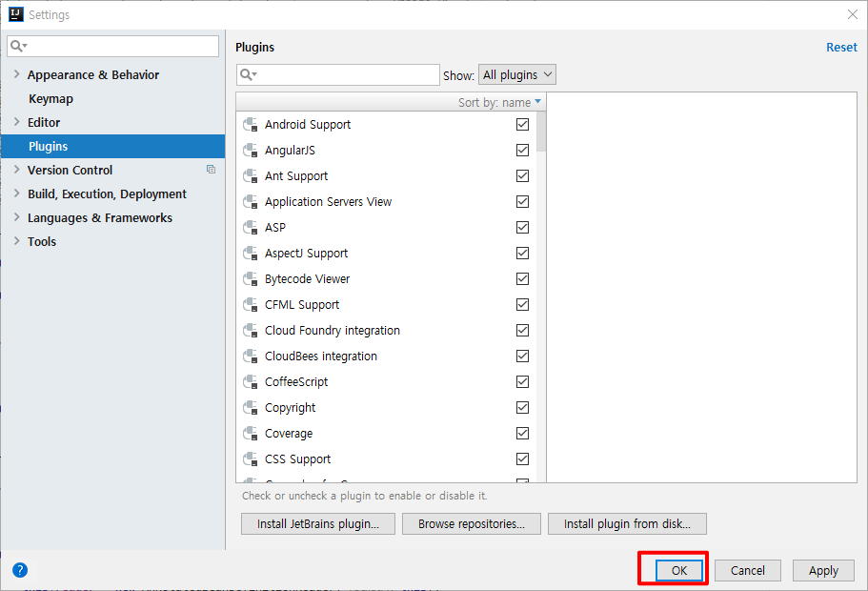Open the Sort by name dropdown
Image resolution: width=868 pixels, height=591 pixels.
(x=499, y=102)
